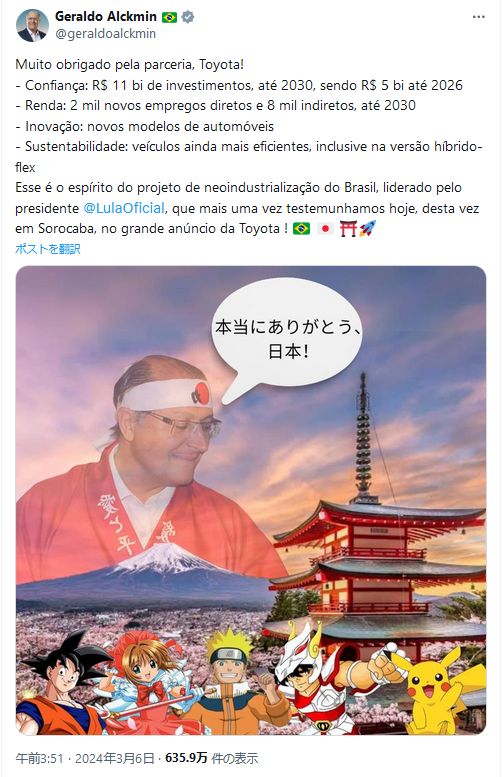Open the Geraldo Alckmin display name link
502x777 pixels.
(106, 16)
